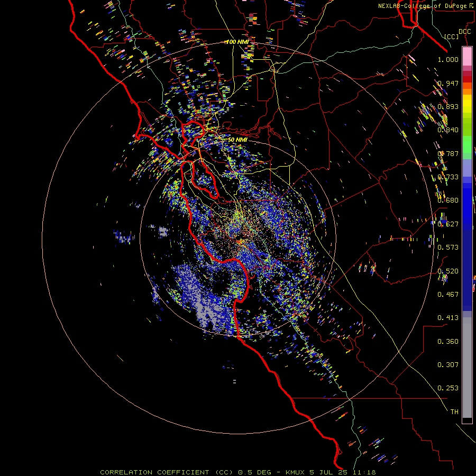This screenshot has width=476, height=476.
Task: Click the 0.733 scale value
Action: tap(448, 177)
